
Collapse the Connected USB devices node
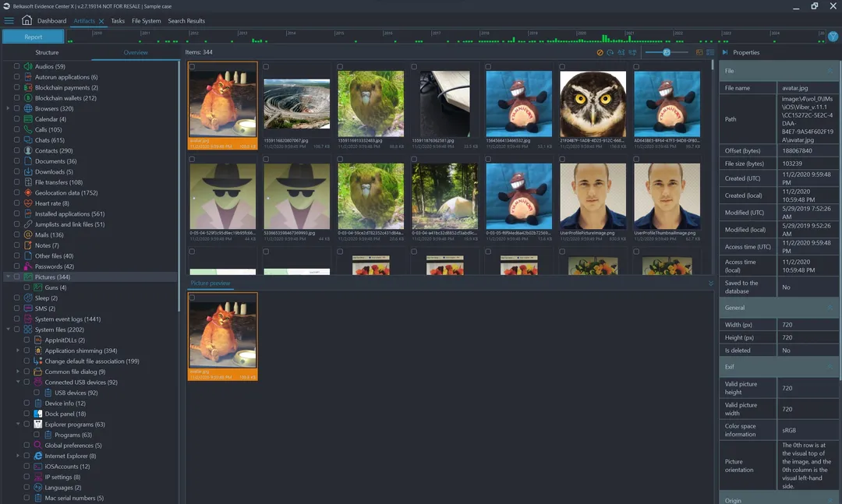[x=19, y=382]
